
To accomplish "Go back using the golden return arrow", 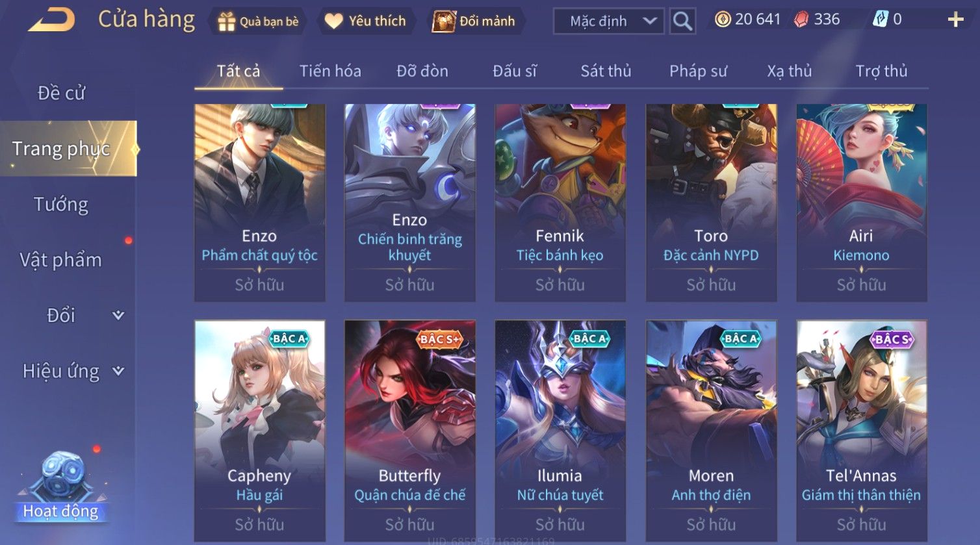I will tap(52, 20).
